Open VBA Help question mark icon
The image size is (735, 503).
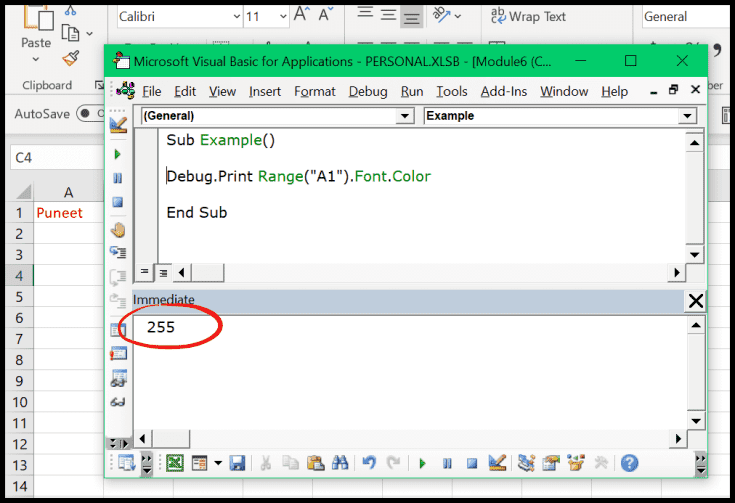click(629, 463)
